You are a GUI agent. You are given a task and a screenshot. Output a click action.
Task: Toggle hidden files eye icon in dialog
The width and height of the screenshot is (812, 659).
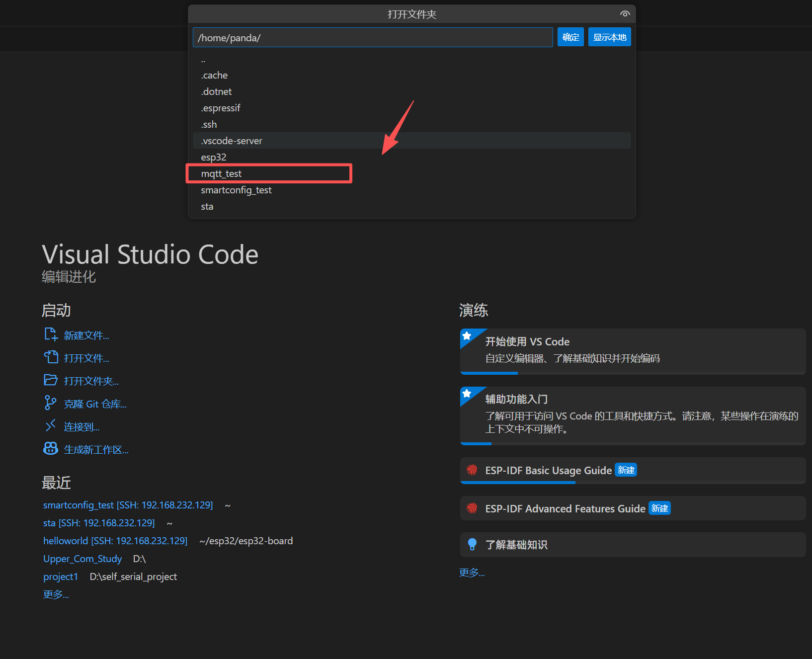coord(625,14)
